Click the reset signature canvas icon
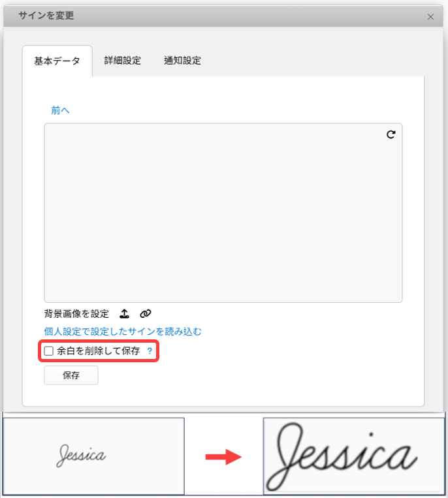 pos(391,134)
